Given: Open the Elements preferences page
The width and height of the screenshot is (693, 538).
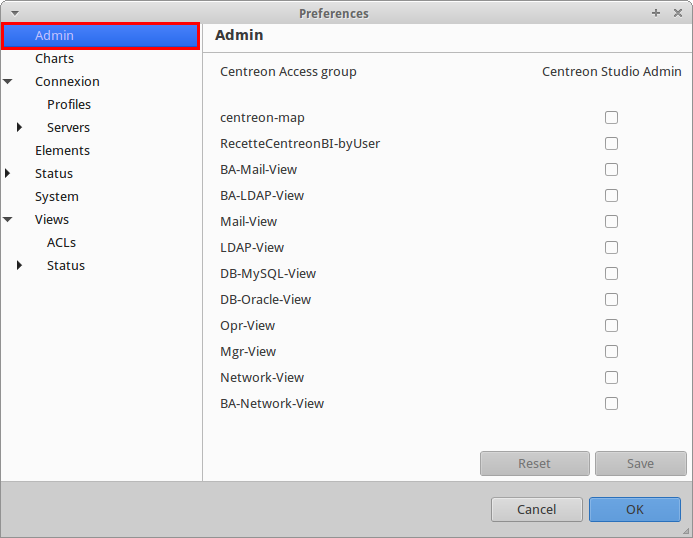Looking at the screenshot, I should click(62, 151).
